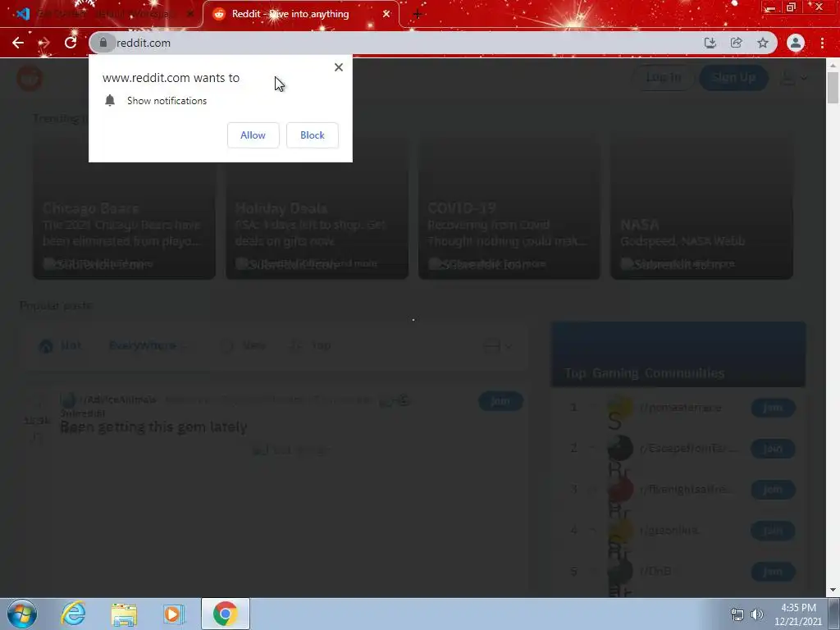
Task: Sort posts by Top
Action: tap(311, 345)
